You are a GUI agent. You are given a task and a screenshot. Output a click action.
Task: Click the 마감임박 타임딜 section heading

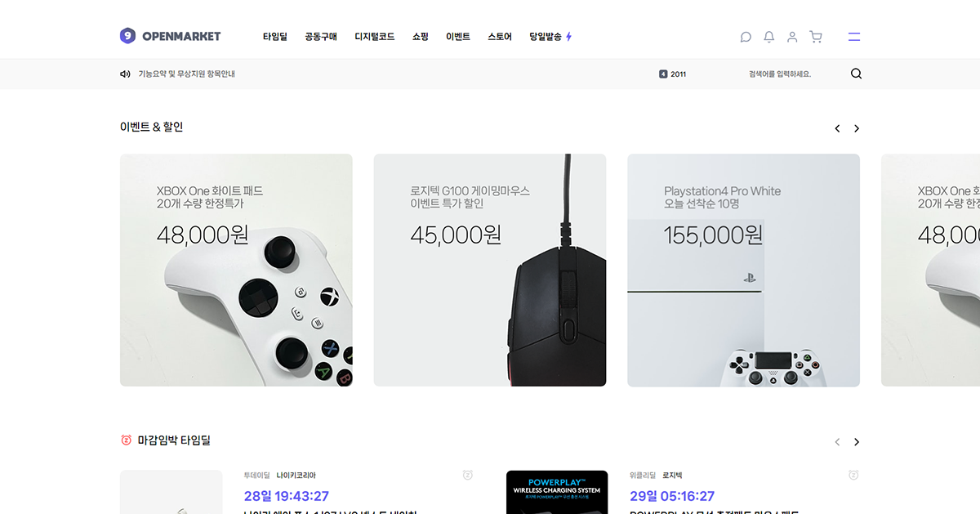[174, 440]
